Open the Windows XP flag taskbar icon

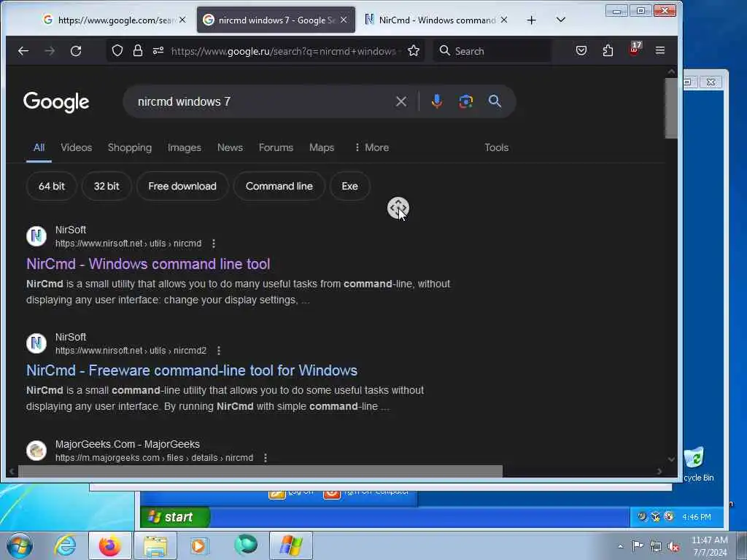(291, 545)
